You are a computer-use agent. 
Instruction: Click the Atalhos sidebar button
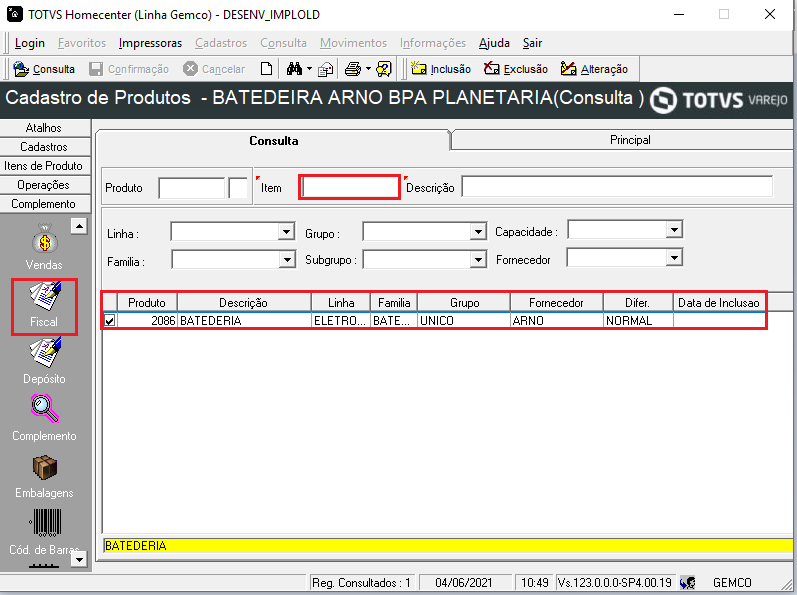pyautogui.click(x=44, y=128)
